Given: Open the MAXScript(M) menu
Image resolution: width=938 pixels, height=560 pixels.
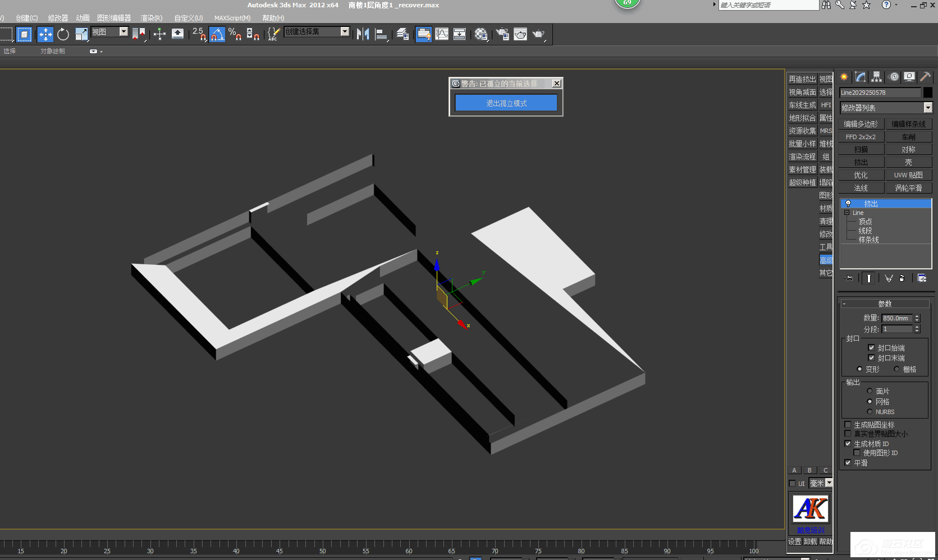Looking at the screenshot, I should 232,18.
